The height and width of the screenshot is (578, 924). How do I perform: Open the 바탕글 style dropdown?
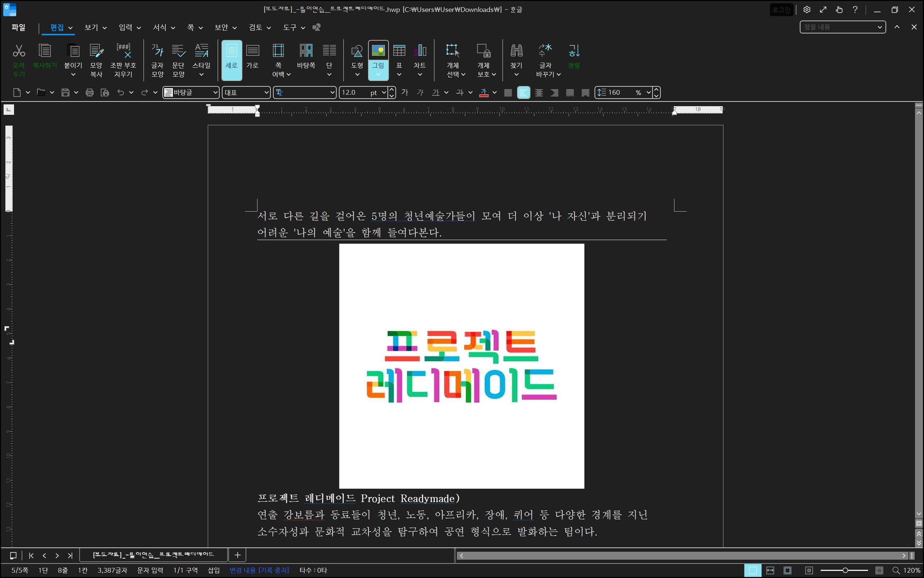tap(215, 92)
